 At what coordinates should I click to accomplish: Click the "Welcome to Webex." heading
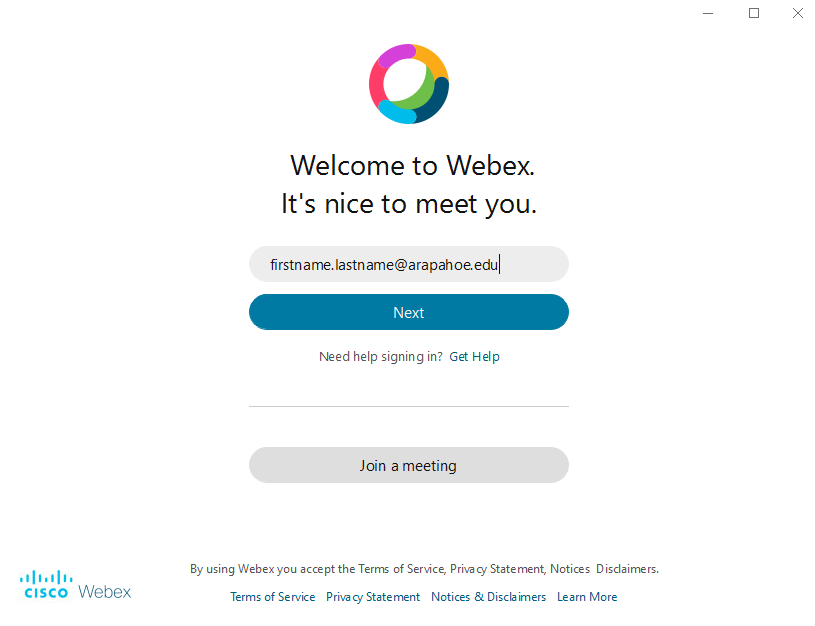[408, 165]
